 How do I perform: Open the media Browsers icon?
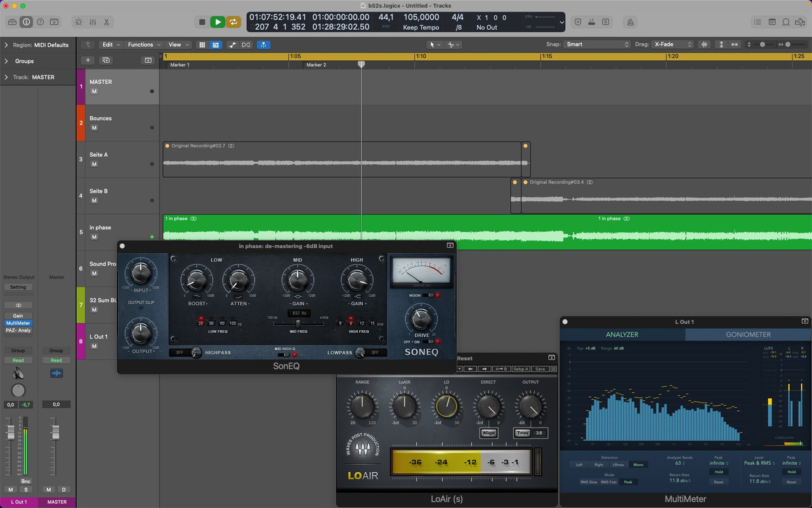[800, 22]
